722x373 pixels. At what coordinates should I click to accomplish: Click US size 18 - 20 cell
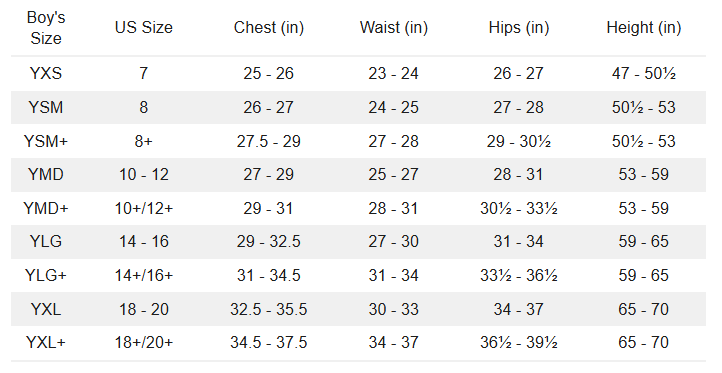pyautogui.click(x=144, y=309)
